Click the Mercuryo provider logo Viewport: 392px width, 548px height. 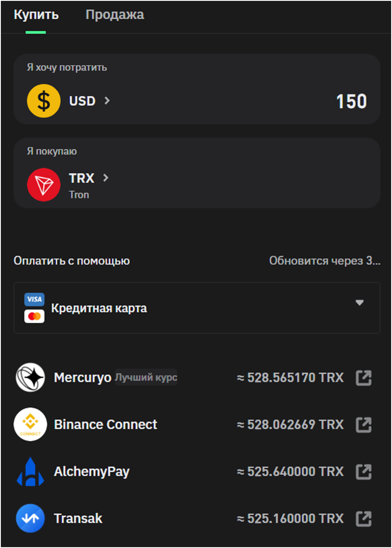click(30, 378)
